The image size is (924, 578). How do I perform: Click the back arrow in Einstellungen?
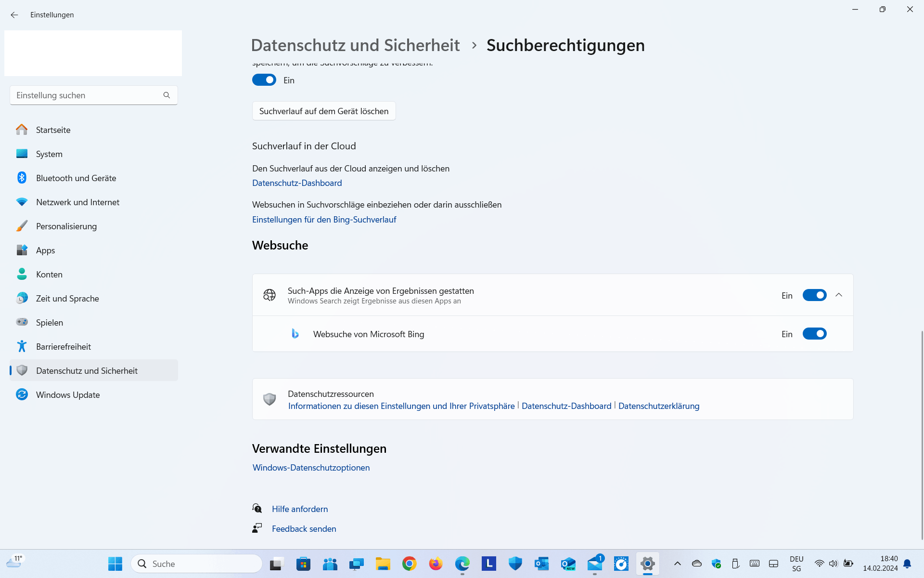point(14,15)
